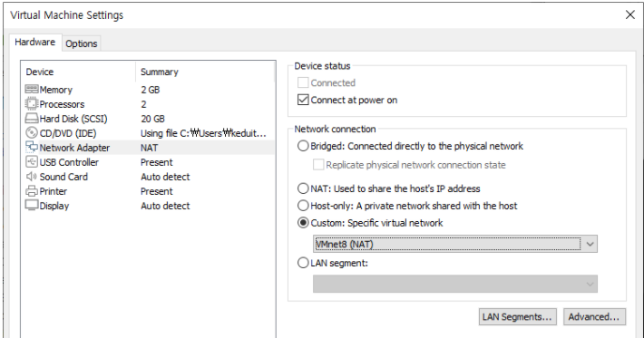Click the Display row label
The height and width of the screenshot is (338, 644).
(54, 206)
